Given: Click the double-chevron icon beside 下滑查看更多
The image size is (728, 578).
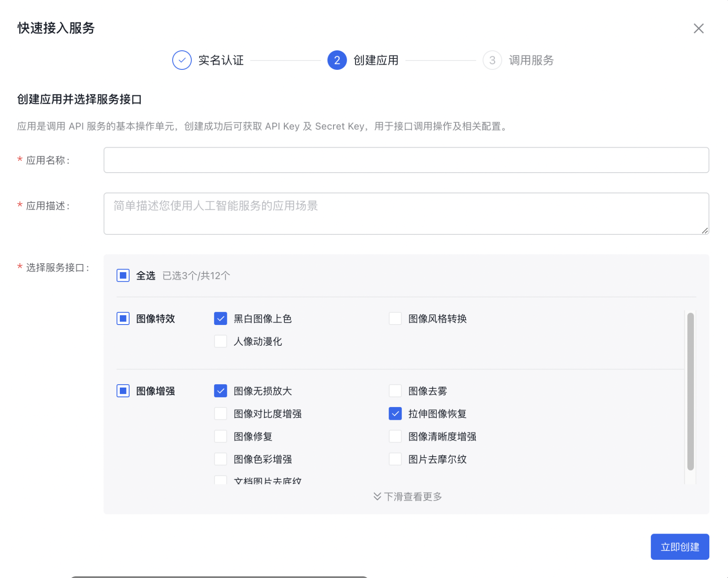Looking at the screenshot, I should 377,496.
